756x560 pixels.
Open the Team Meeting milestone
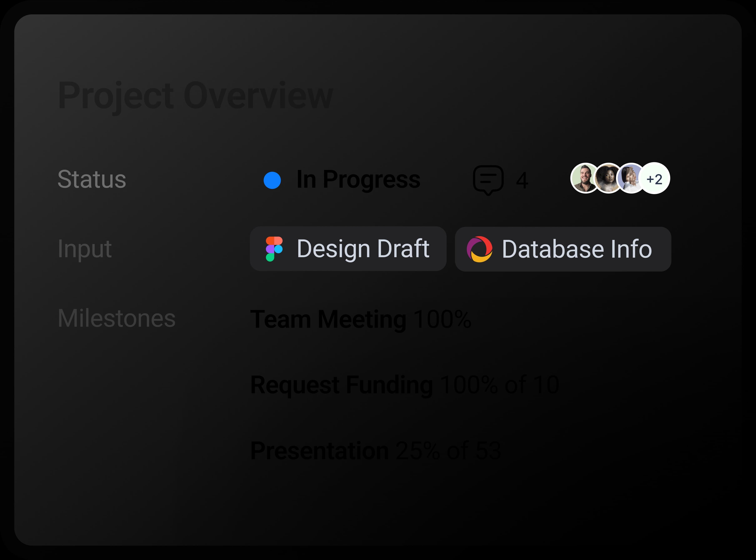click(x=328, y=319)
